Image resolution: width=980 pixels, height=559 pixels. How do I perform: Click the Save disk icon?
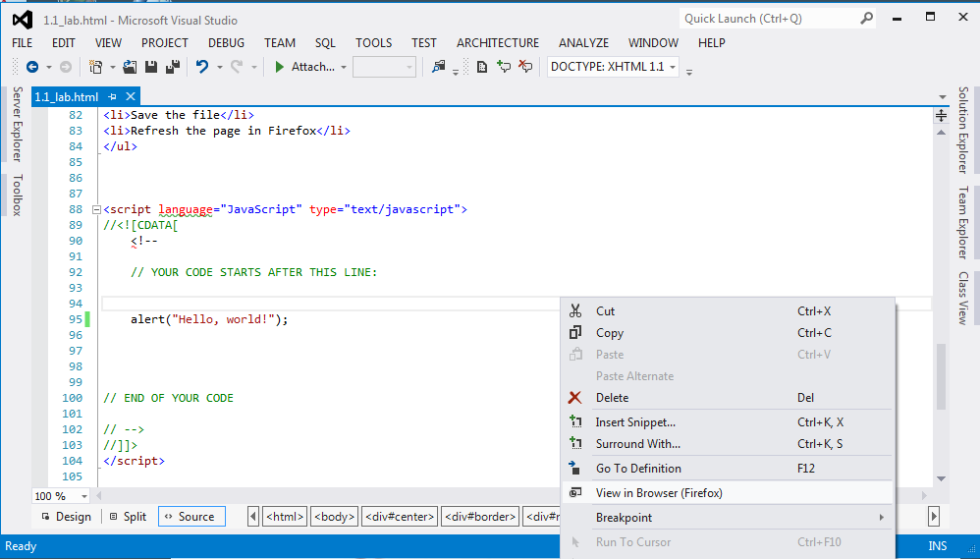(x=152, y=67)
